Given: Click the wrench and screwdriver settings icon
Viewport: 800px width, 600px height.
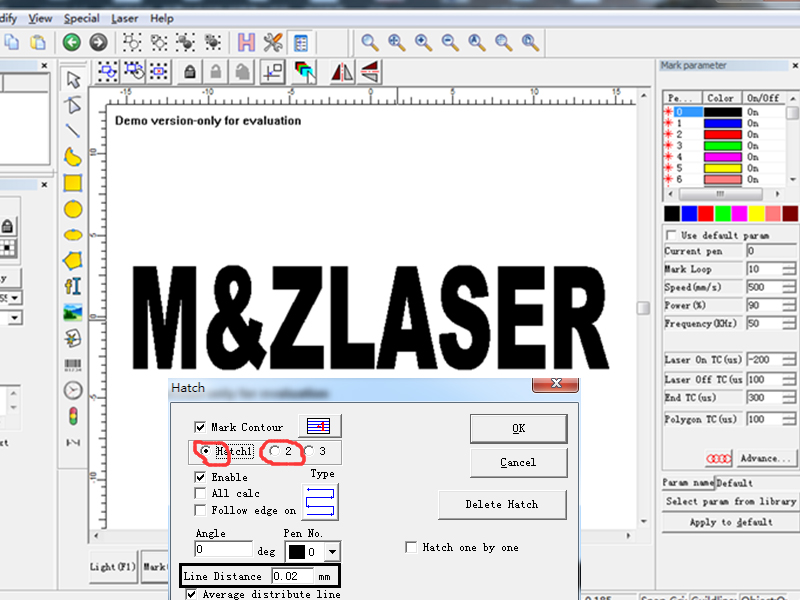Looking at the screenshot, I should coord(273,42).
